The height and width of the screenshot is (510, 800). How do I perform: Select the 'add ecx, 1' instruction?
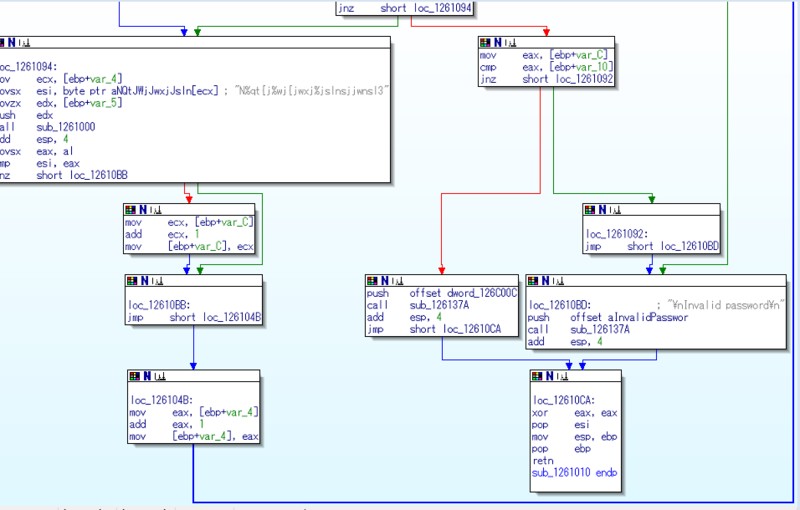pyautogui.click(x=162, y=235)
